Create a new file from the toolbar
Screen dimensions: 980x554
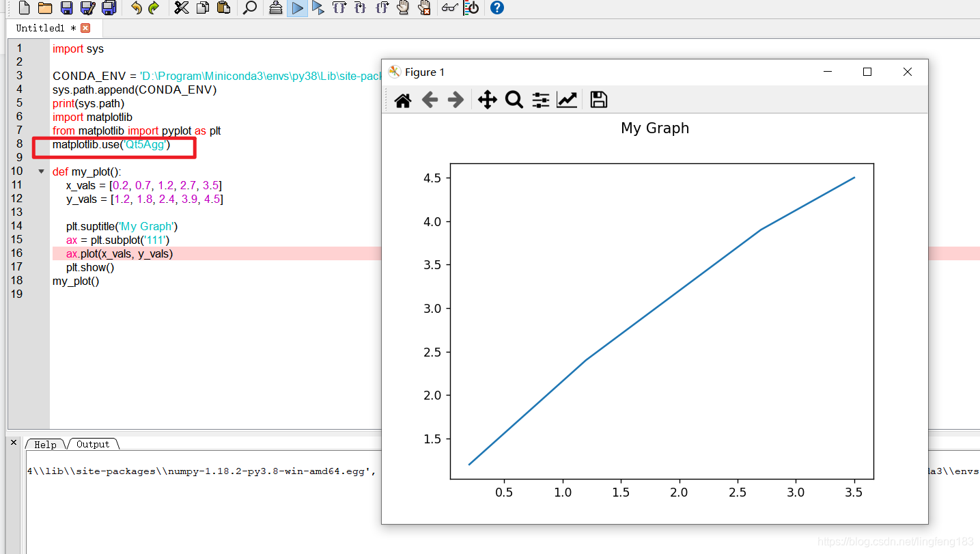[x=25, y=8]
